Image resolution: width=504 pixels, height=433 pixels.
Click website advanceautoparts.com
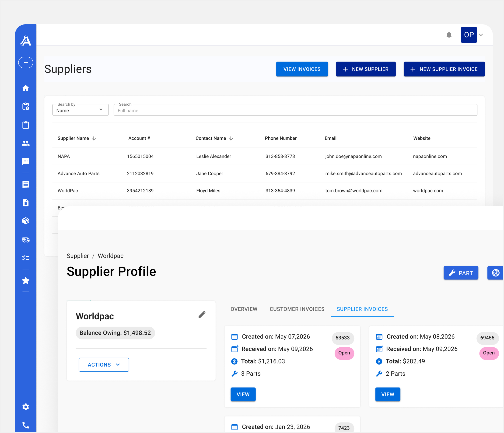(x=437, y=173)
